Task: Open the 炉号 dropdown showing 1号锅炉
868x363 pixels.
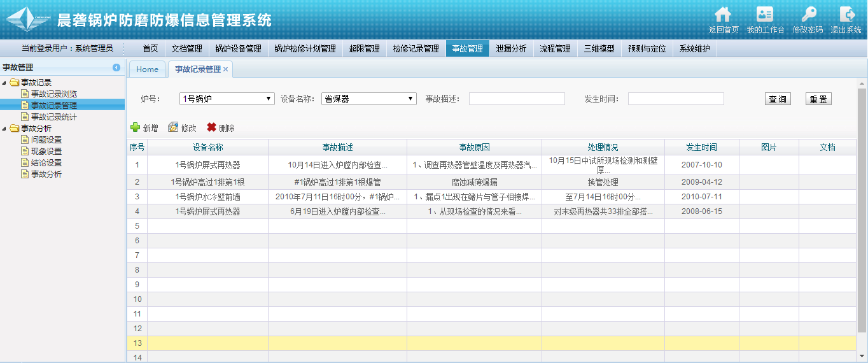Action: (x=227, y=99)
